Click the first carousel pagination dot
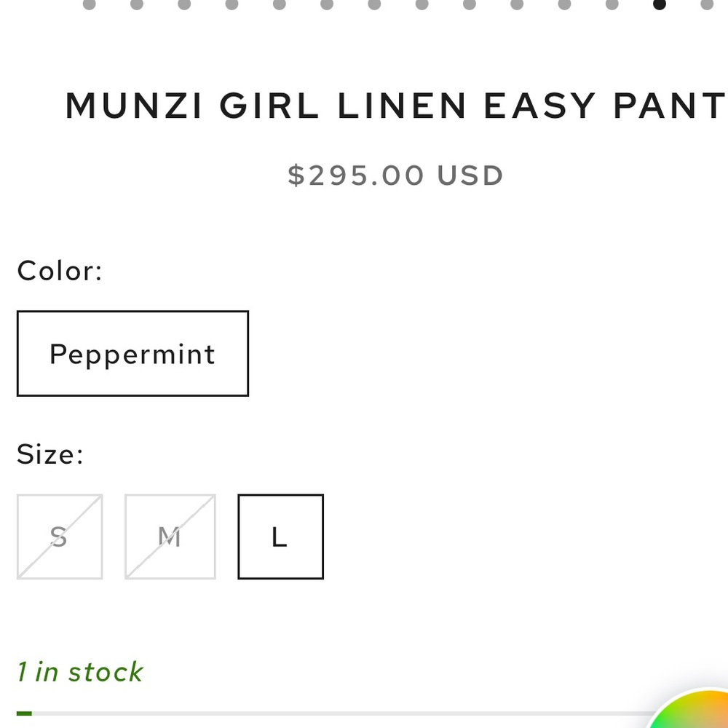 point(89,6)
